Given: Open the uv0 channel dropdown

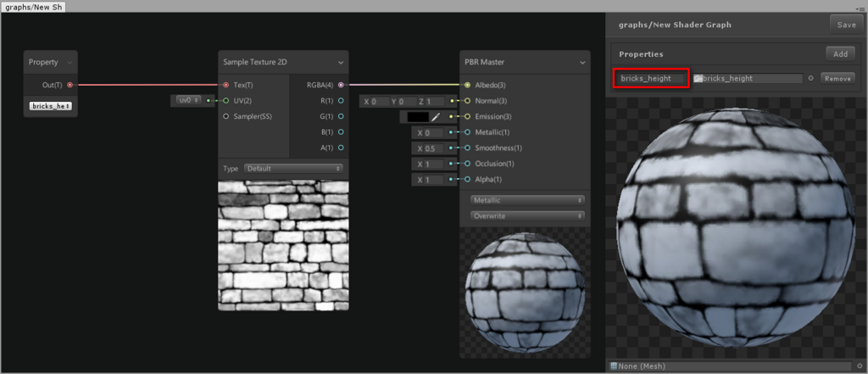Looking at the screenshot, I should pyautogui.click(x=188, y=100).
